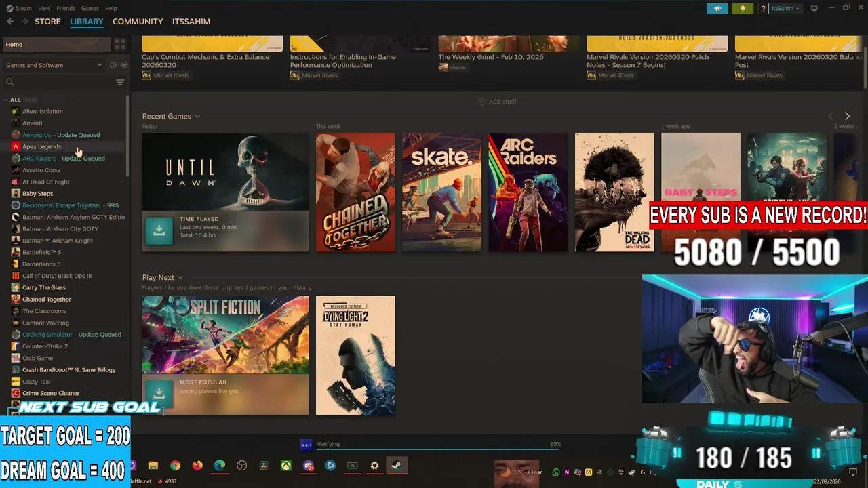
Task: Add shelf to library home
Action: (497, 102)
